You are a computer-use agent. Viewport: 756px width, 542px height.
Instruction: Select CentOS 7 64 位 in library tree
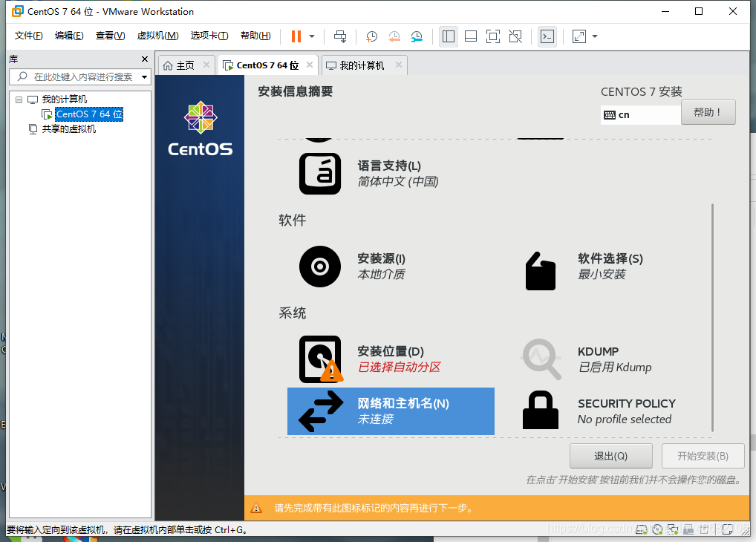coord(89,114)
